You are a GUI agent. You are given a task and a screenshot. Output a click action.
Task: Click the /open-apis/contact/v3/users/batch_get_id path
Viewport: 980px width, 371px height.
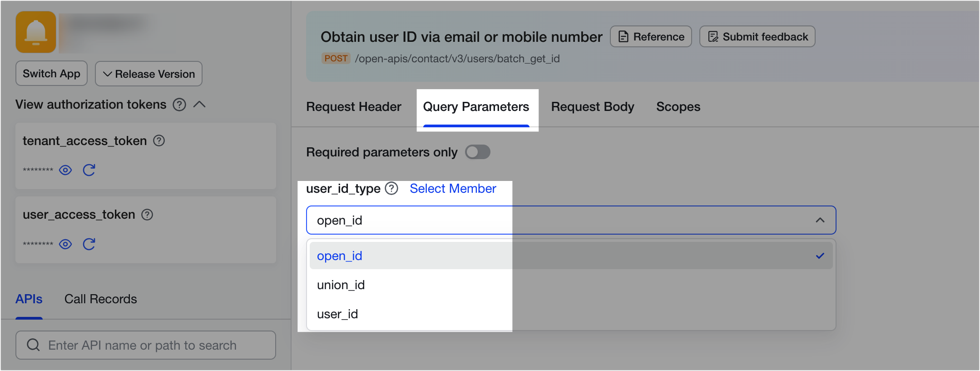point(457,59)
